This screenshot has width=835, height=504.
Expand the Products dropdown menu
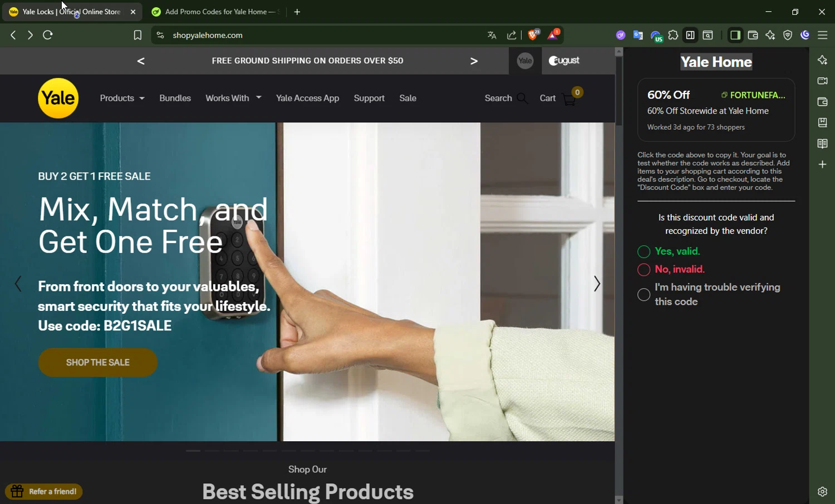pyautogui.click(x=122, y=98)
